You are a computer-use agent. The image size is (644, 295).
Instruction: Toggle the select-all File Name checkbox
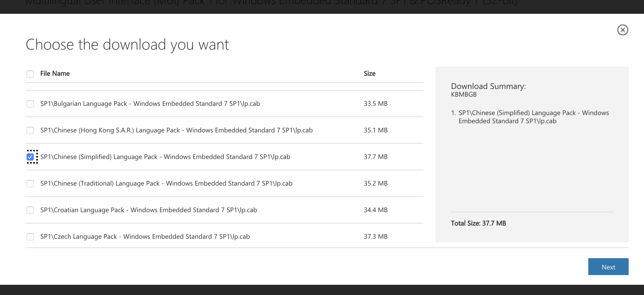[x=30, y=74]
